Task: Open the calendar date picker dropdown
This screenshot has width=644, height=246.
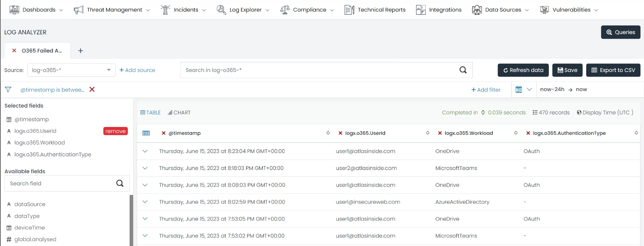Action: tap(524, 89)
